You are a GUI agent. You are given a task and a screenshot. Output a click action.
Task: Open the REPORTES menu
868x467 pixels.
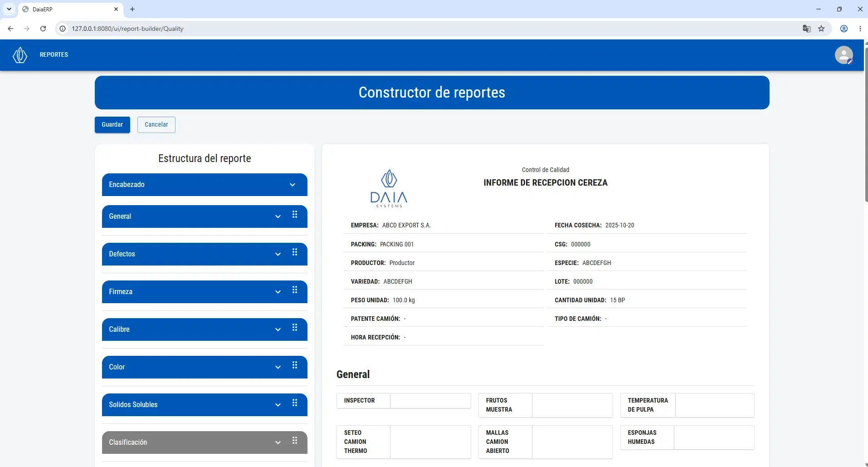point(54,54)
